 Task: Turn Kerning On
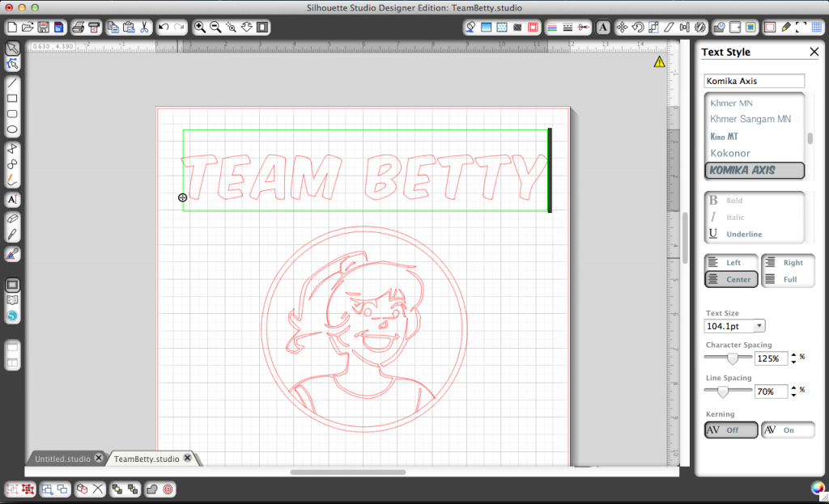pyautogui.click(x=788, y=430)
